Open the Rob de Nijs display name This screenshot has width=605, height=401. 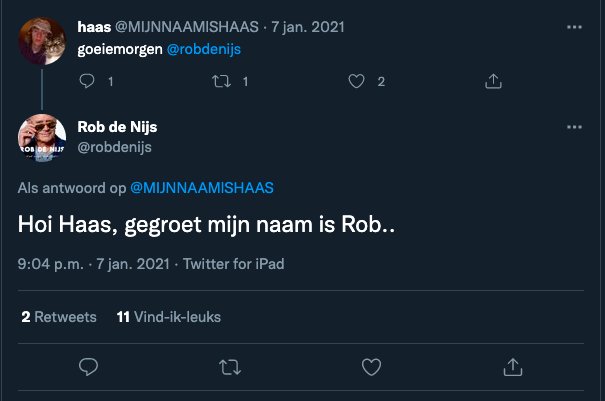pos(118,127)
